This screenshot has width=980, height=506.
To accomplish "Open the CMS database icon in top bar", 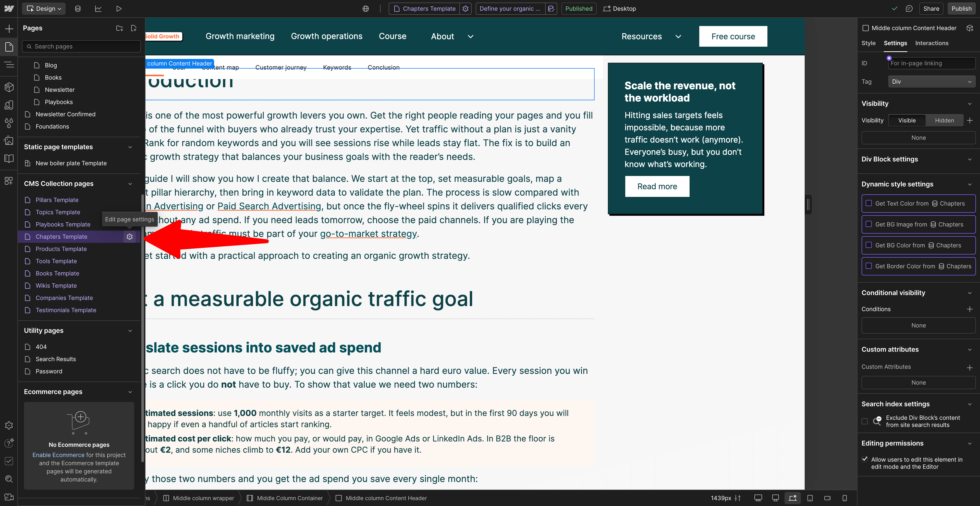I will (x=78, y=8).
